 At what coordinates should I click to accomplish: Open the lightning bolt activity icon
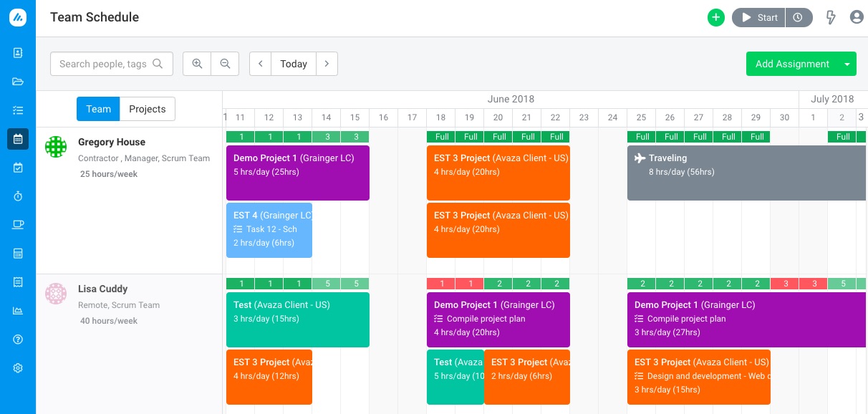pos(831,17)
